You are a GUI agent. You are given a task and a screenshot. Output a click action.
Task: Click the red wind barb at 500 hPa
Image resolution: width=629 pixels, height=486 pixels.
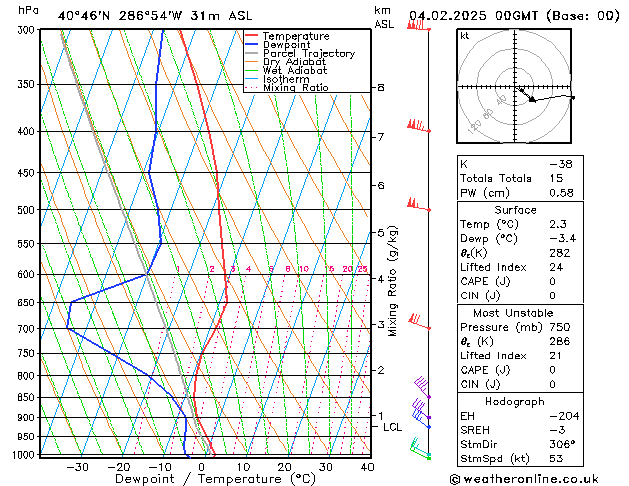[418, 204]
